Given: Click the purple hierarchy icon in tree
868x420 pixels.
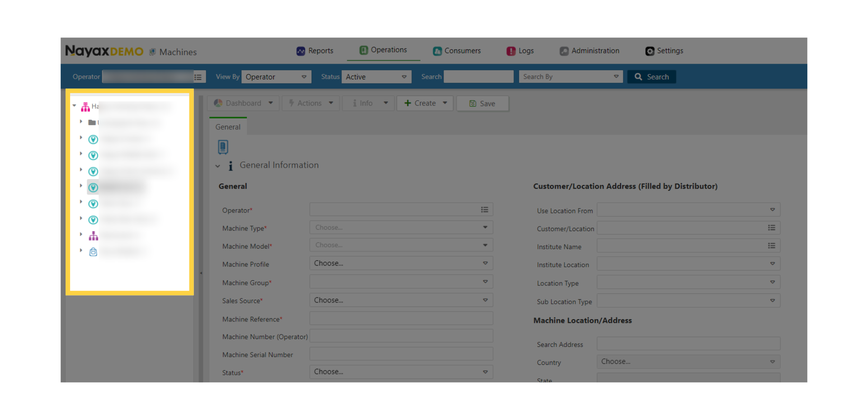Looking at the screenshot, I should click(93, 236).
